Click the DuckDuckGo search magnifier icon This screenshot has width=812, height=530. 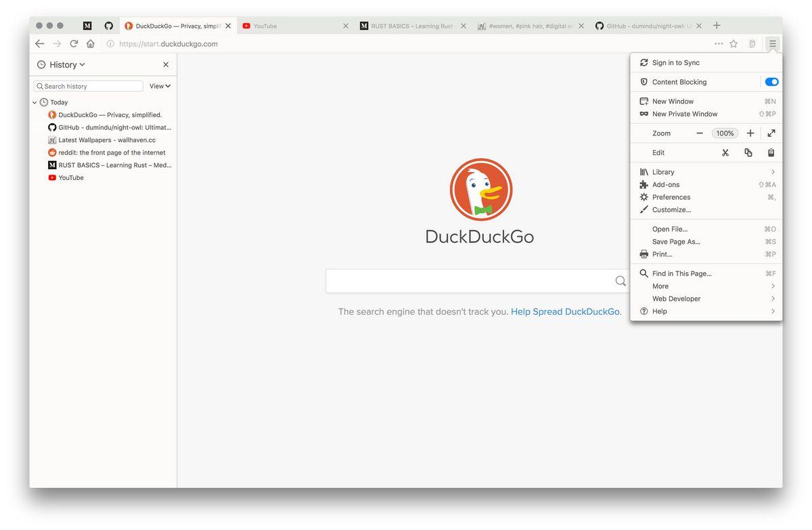point(621,281)
